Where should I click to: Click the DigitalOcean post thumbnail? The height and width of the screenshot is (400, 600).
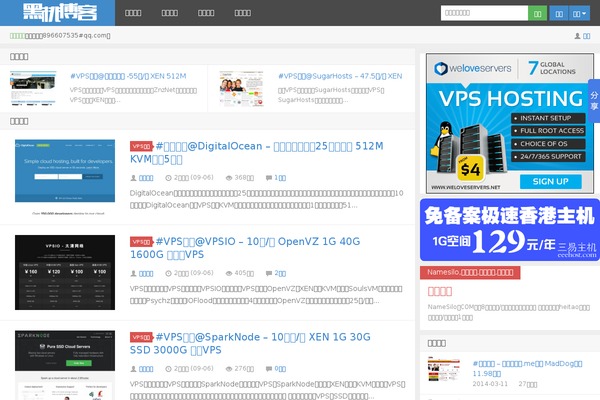click(65, 177)
